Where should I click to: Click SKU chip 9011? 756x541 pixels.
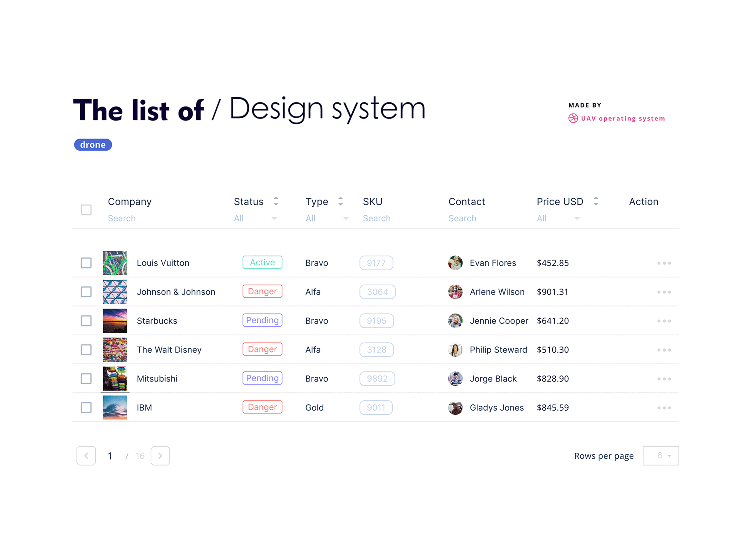point(376,408)
